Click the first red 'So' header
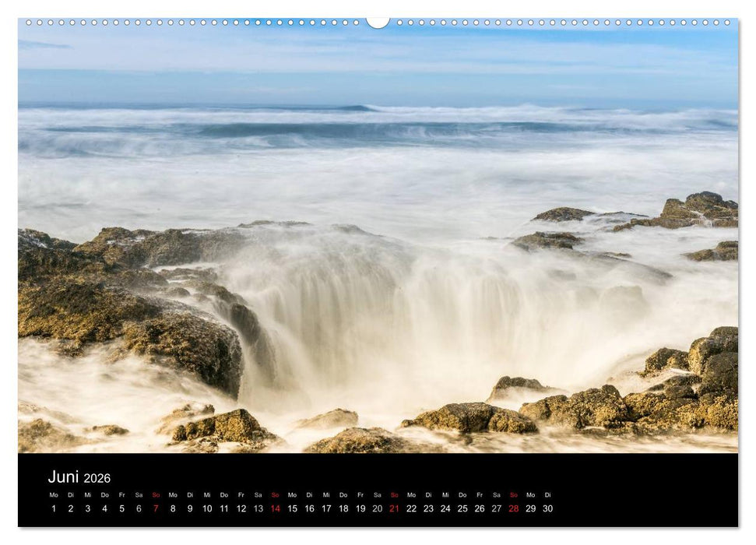This screenshot has width=756, height=545. (155, 494)
